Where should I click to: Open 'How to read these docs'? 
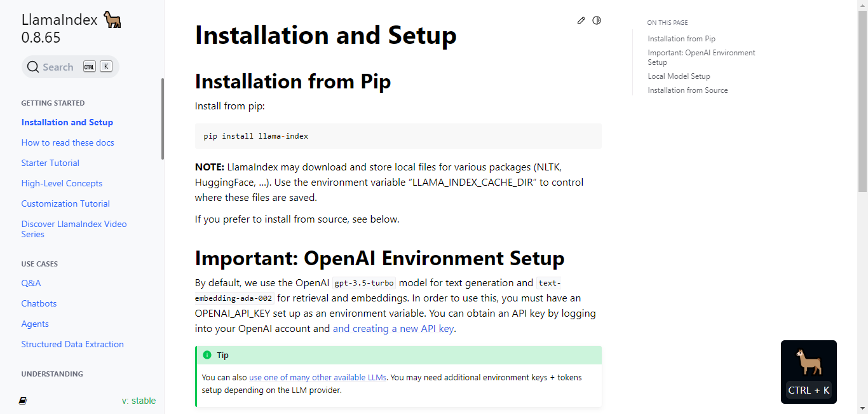tap(68, 142)
